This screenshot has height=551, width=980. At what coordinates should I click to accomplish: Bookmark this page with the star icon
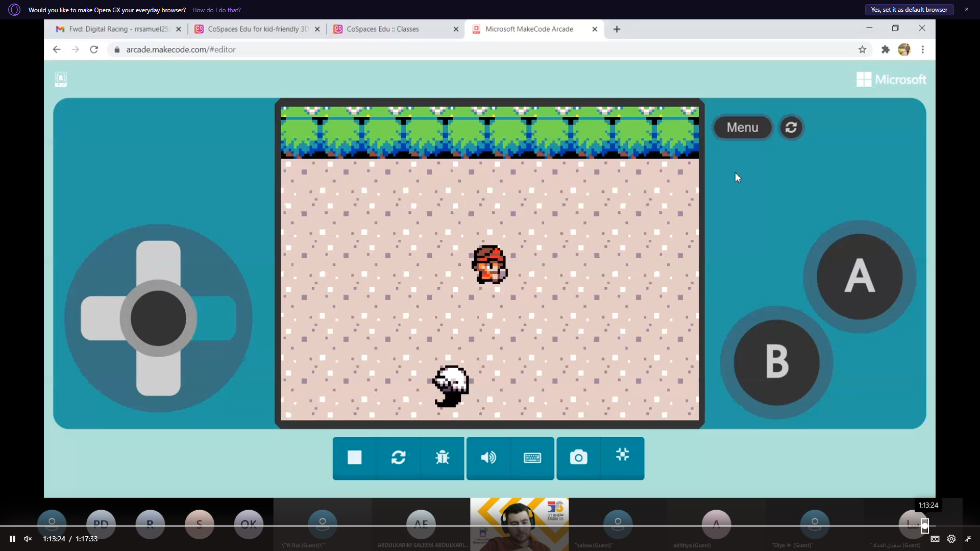[x=862, y=49]
